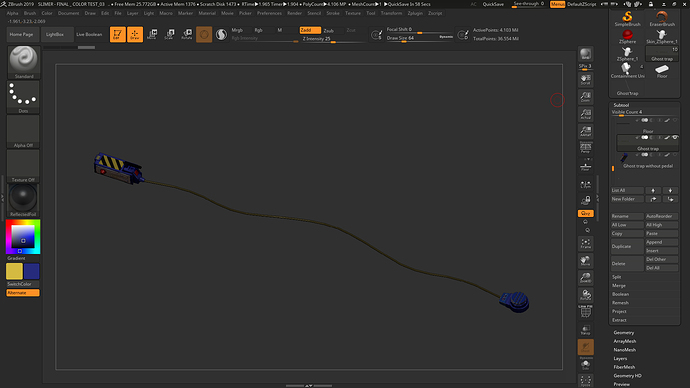Click the Rotate view icon
690x388 pixels.
pyautogui.click(x=585, y=295)
